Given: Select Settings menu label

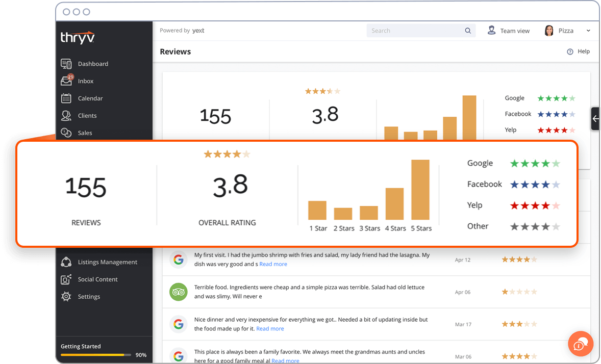Looking at the screenshot, I should 89,297.
